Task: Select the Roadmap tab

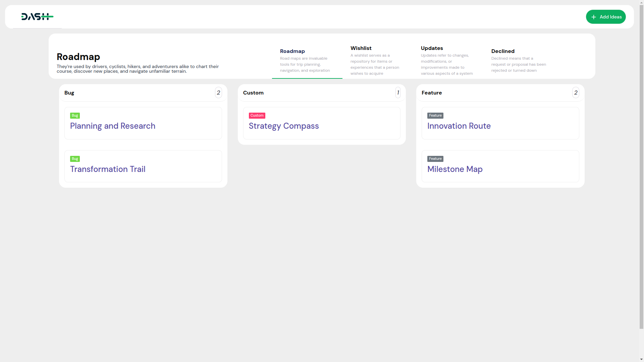Action: (292, 51)
